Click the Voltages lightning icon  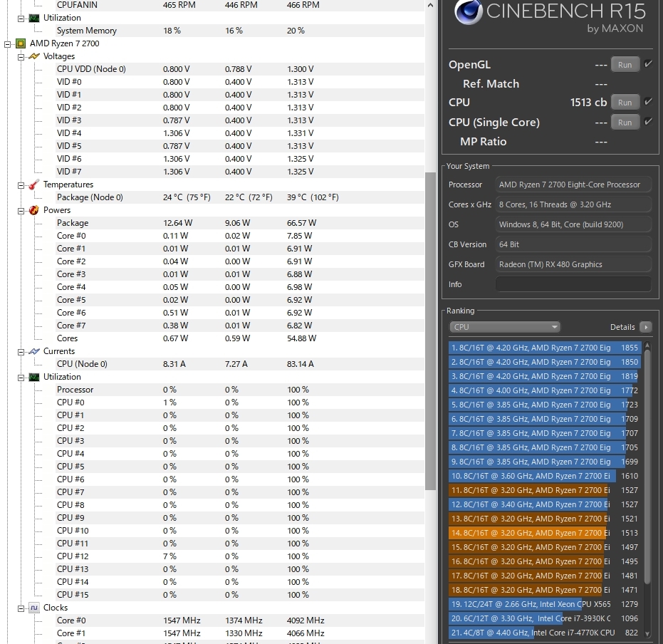pos(34,56)
